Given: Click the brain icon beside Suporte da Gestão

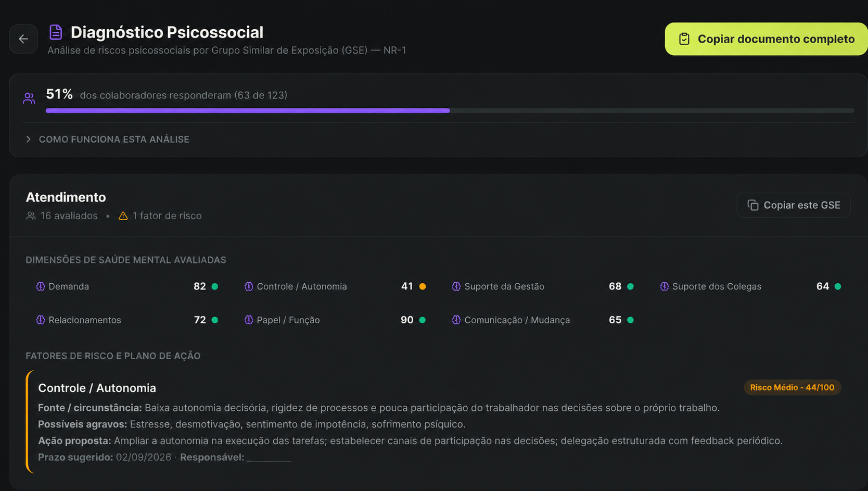Looking at the screenshot, I should (x=456, y=286).
